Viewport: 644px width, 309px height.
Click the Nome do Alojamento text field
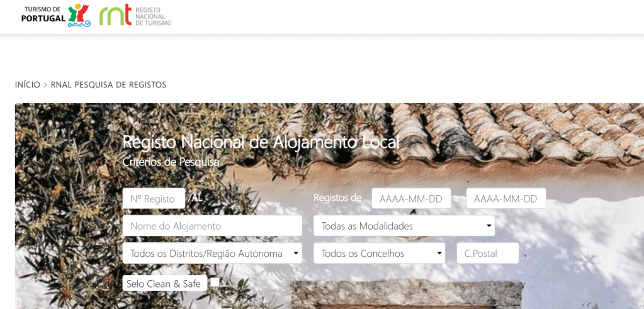pyautogui.click(x=212, y=226)
